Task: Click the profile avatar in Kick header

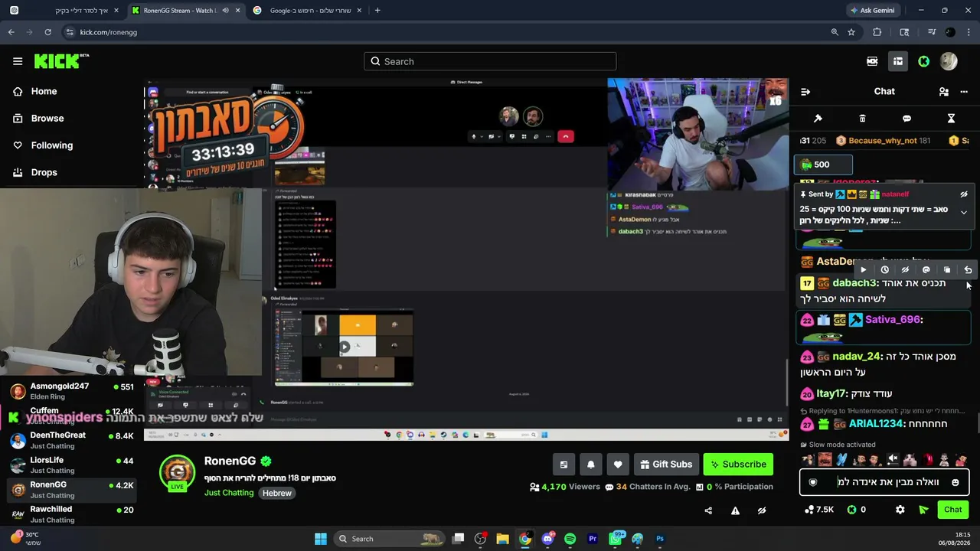Action: click(949, 61)
